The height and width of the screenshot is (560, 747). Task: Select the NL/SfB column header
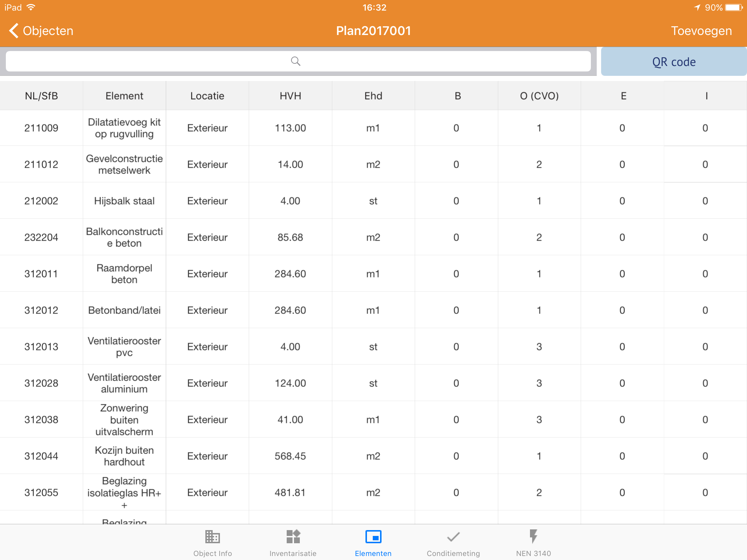click(41, 96)
